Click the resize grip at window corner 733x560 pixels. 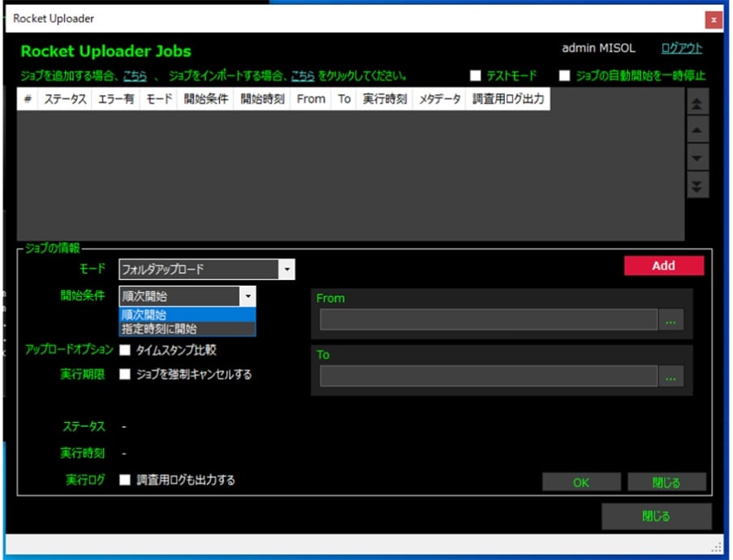pyautogui.click(x=717, y=547)
